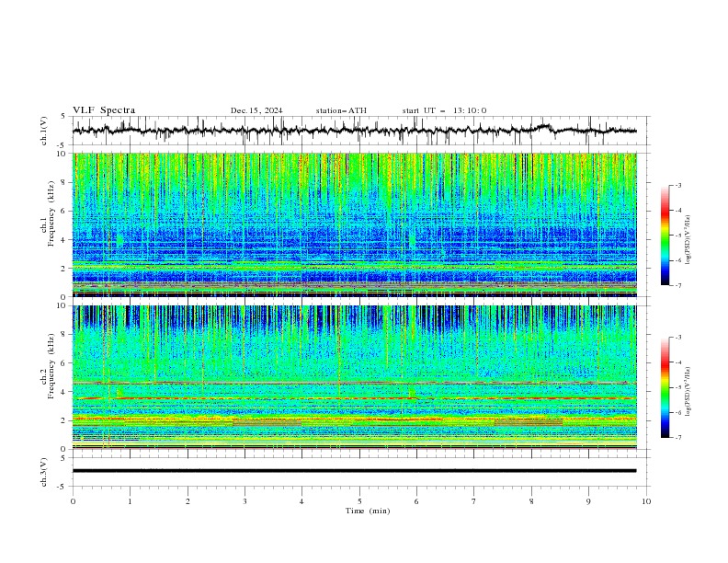Image resolution: width=728 pixels, height=563 pixels.
Task: Select the date text "Dec. 15, 2024"
Action: (x=256, y=110)
